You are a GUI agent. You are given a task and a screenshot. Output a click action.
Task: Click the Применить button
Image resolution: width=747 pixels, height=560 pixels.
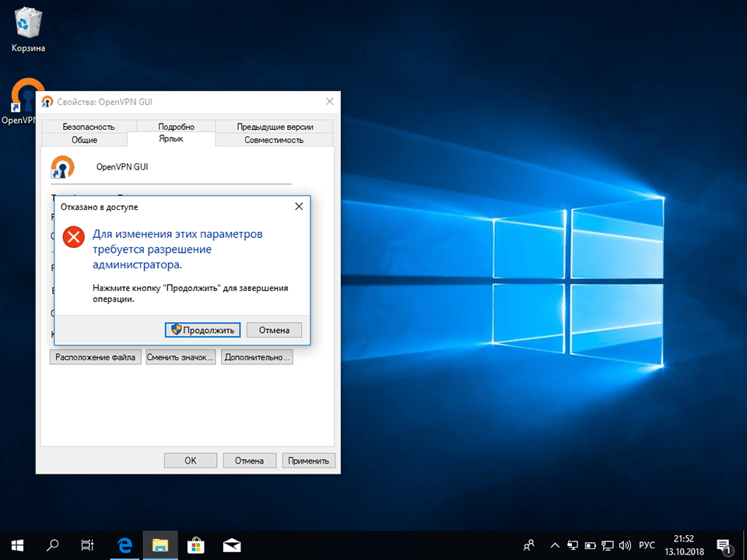tap(308, 460)
